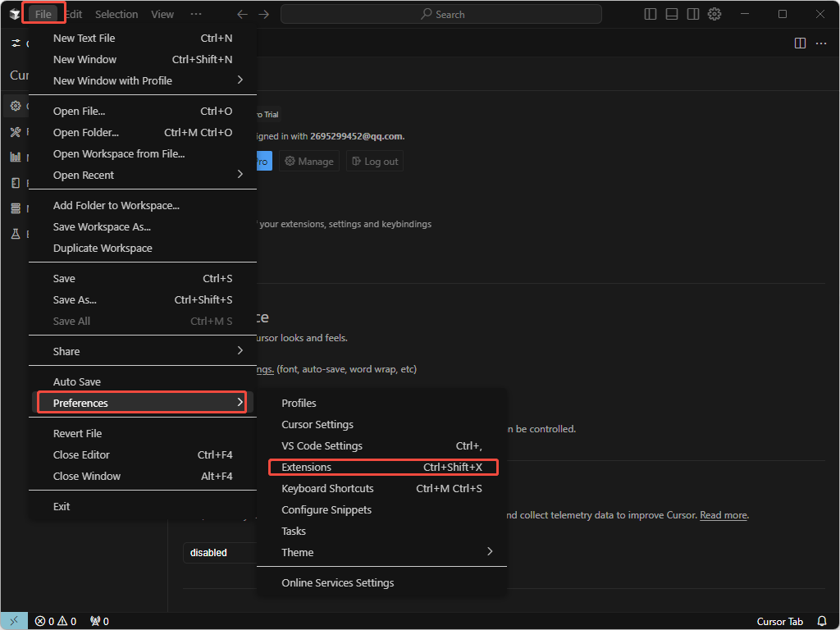Image resolution: width=840 pixels, height=630 pixels.
Task: Toggle bottom panel layout icon
Action: coord(672,14)
